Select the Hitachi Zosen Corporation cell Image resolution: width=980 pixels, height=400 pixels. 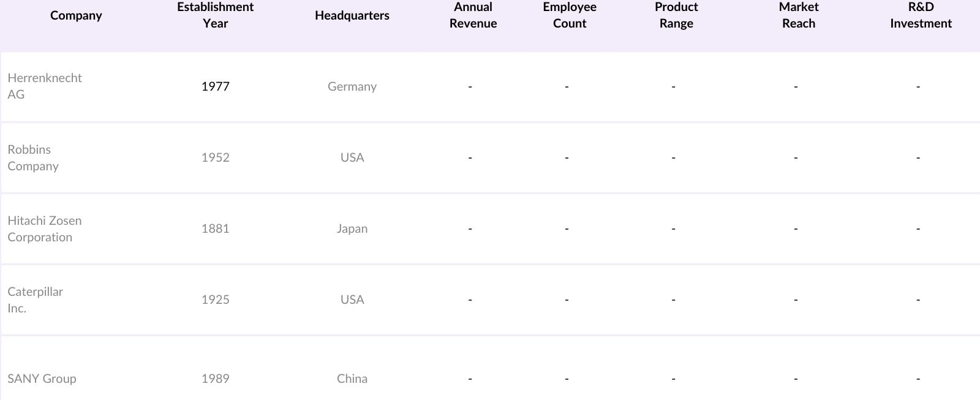click(x=45, y=228)
